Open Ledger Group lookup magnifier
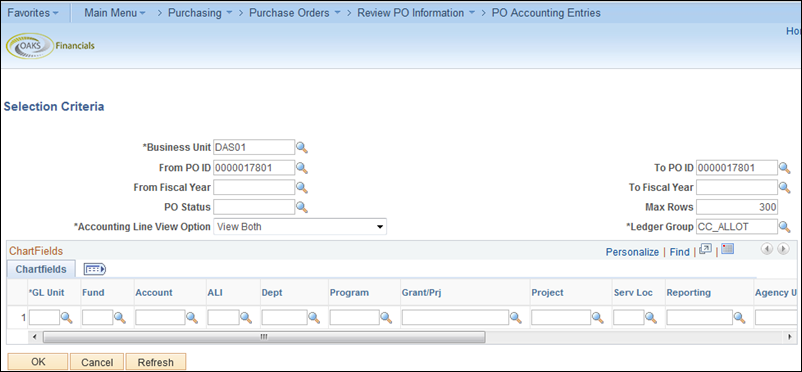802x372 pixels. pos(785,227)
